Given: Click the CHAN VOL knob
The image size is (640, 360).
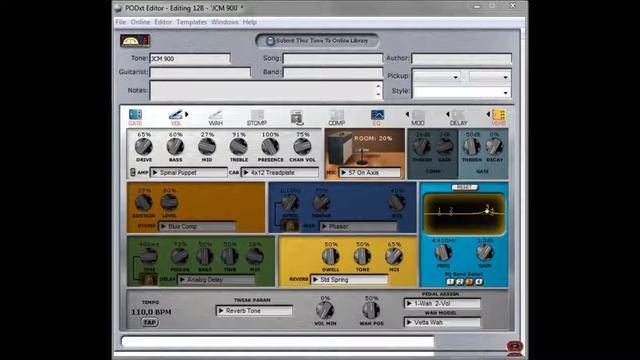Looking at the screenshot, I should [302, 147].
